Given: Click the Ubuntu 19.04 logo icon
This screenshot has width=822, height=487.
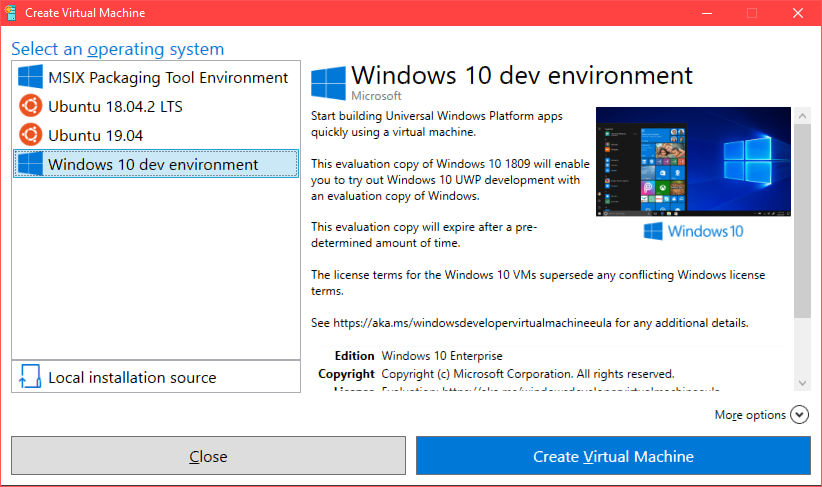Looking at the screenshot, I should click(31, 135).
